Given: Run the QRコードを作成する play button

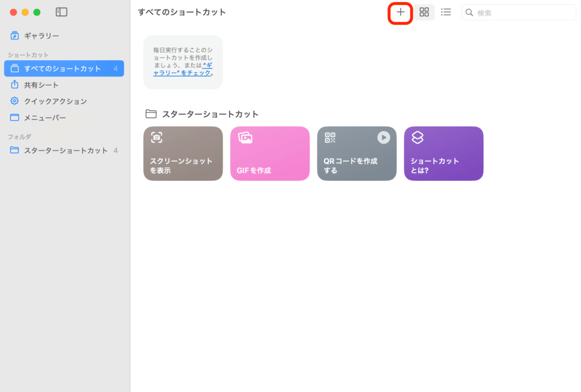Looking at the screenshot, I should point(384,137).
